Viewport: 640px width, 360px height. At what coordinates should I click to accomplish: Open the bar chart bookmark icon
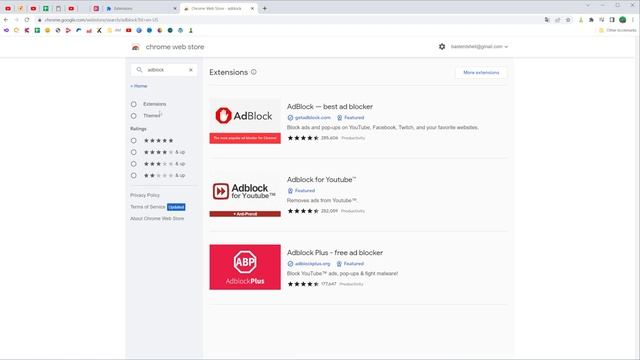89,30
